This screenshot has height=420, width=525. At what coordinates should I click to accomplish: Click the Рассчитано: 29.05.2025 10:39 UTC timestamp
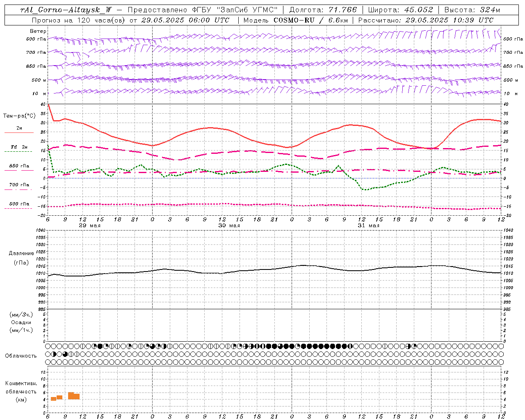[426, 20]
